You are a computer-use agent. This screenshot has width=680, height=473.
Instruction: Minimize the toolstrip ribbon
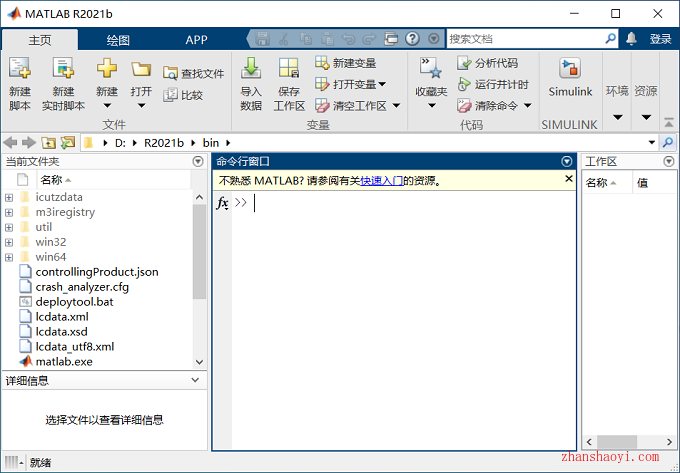[669, 123]
